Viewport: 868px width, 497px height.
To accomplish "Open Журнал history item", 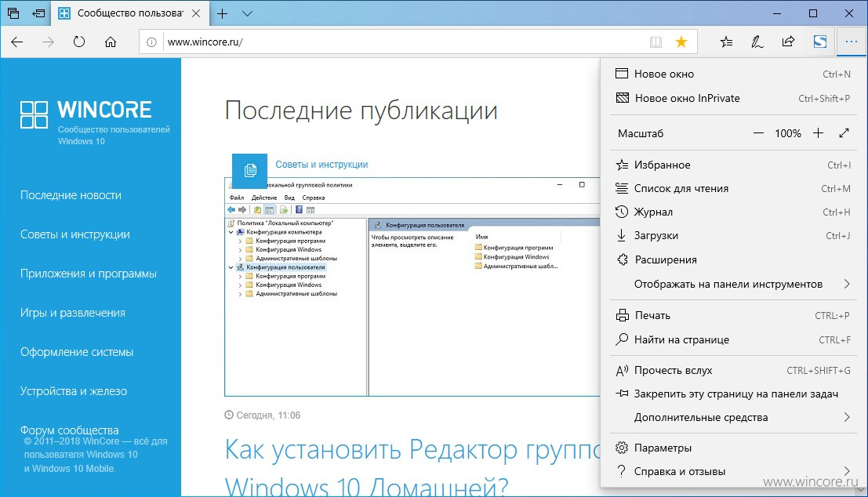I will click(733, 212).
